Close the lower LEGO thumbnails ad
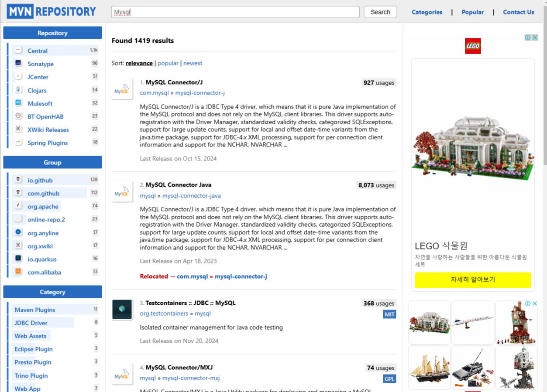 535,303
